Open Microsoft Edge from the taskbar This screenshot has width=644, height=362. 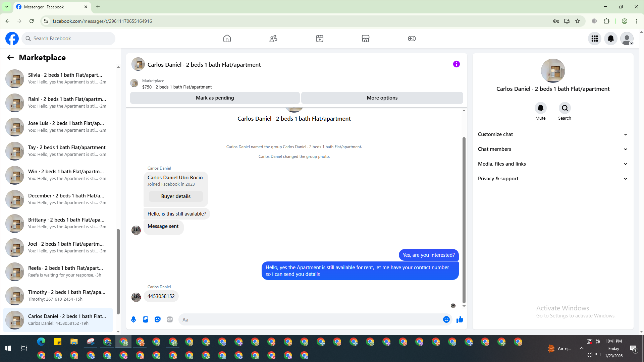41,342
